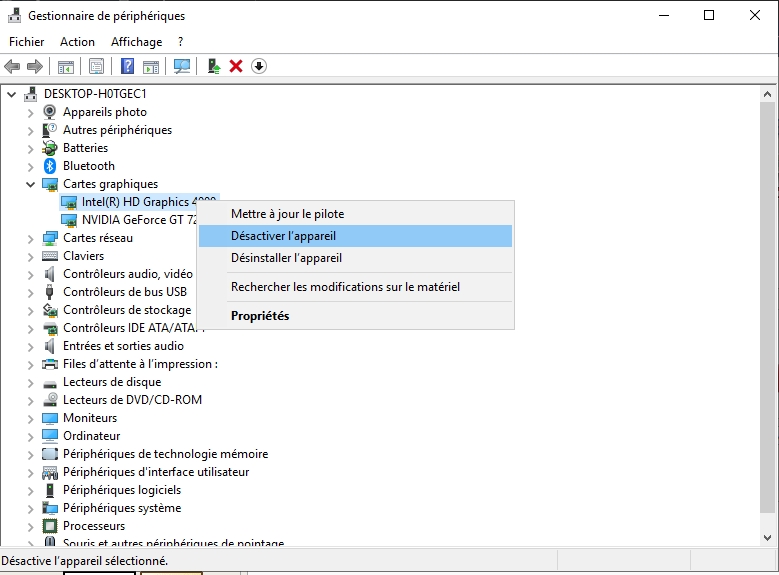Select Périphériques d'interface utilisateur row
This screenshot has height=575, width=779.
(x=156, y=472)
